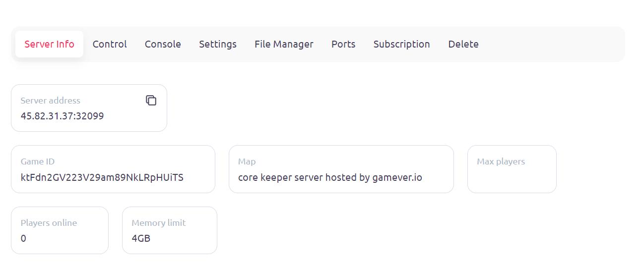Select server address 45.82.31.37:32099
This screenshot has width=644, height=267.
62,116
